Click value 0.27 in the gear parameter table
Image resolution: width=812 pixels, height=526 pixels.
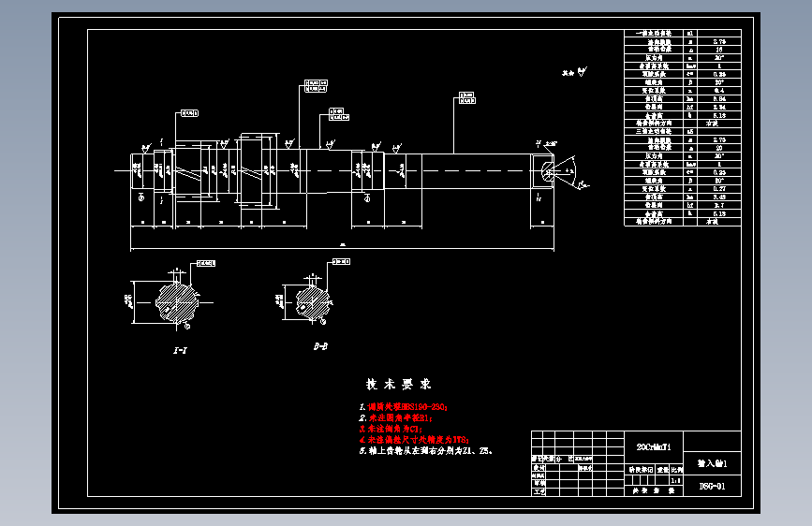tap(718, 189)
